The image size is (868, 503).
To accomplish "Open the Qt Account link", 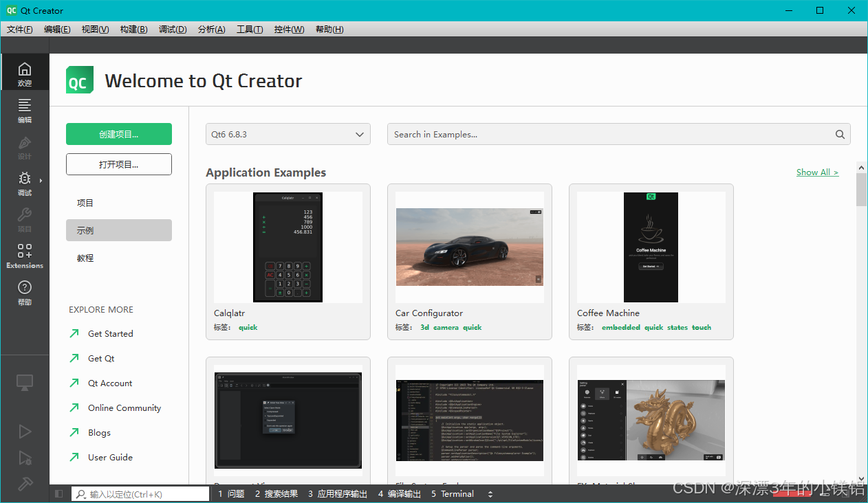I will (110, 383).
